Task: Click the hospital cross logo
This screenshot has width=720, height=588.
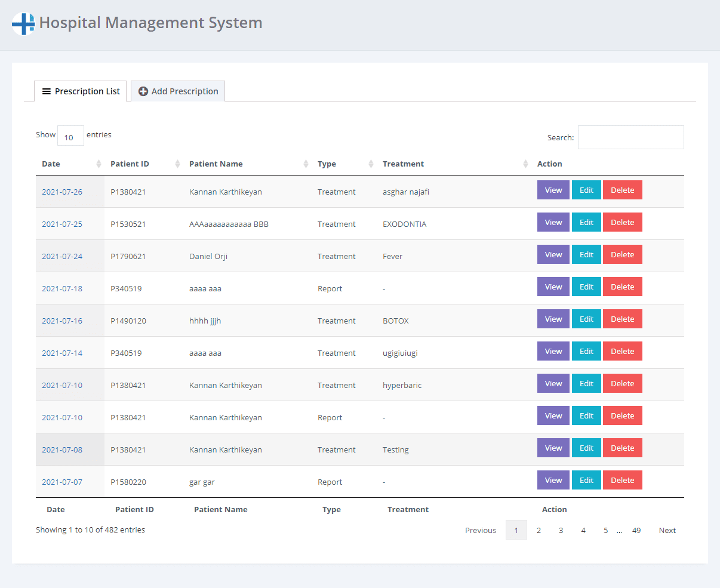Action: tap(23, 23)
